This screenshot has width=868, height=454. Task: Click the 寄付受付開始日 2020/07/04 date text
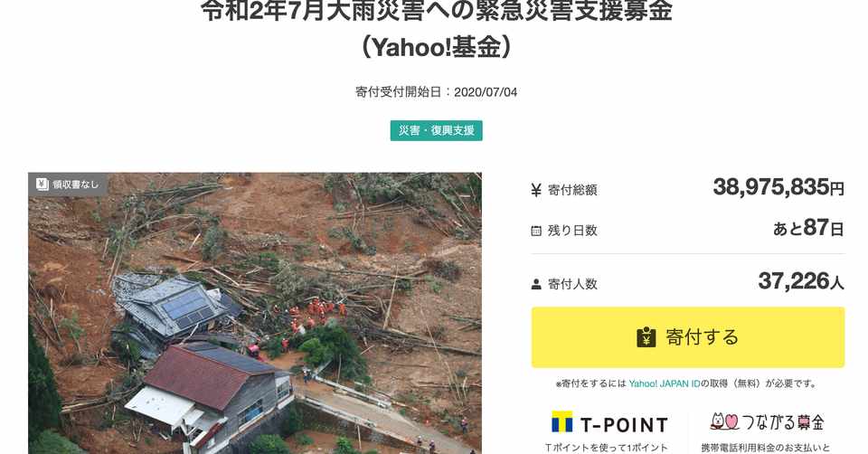436,92
